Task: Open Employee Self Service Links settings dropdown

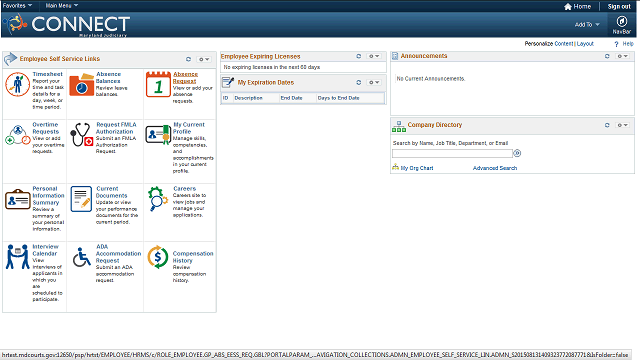Action: (204, 59)
